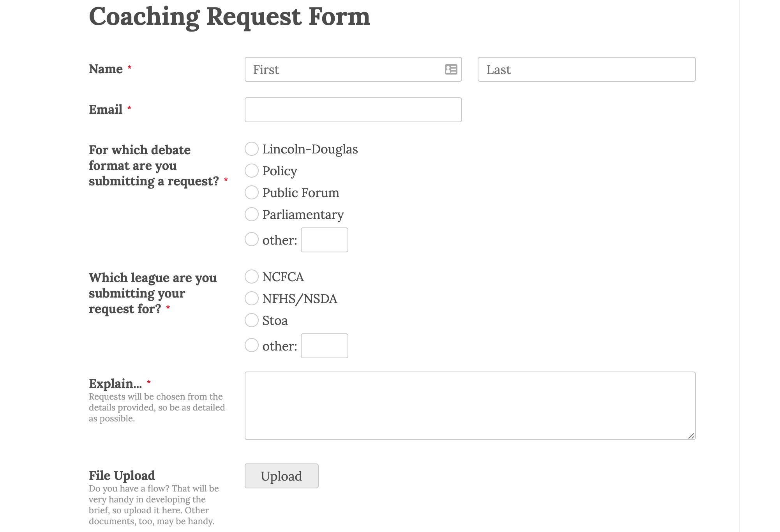Select the Public Forum radio button
780x532 pixels.
click(252, 192)
